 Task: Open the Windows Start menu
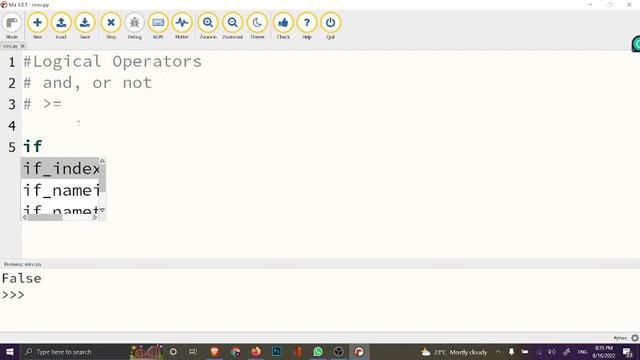coord(10,352)
